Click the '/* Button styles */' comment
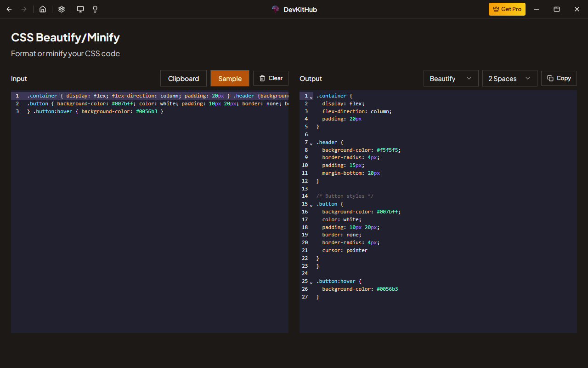 pos(345,196)
